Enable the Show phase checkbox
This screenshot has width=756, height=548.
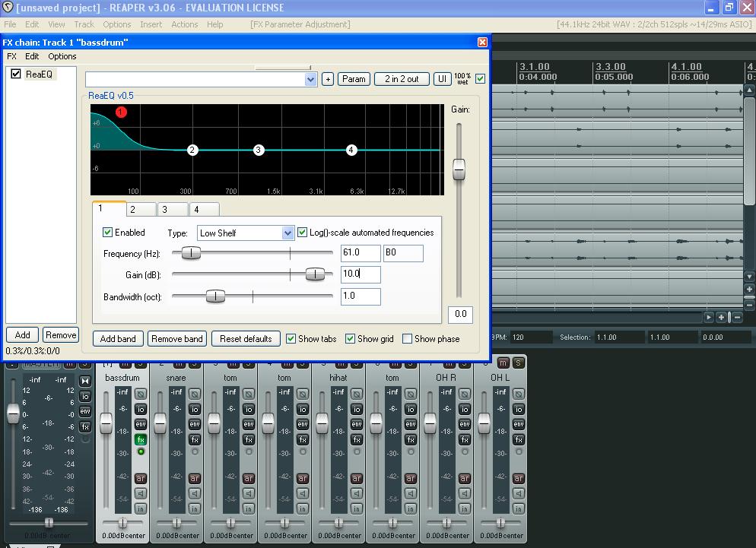tap(408, 339)
